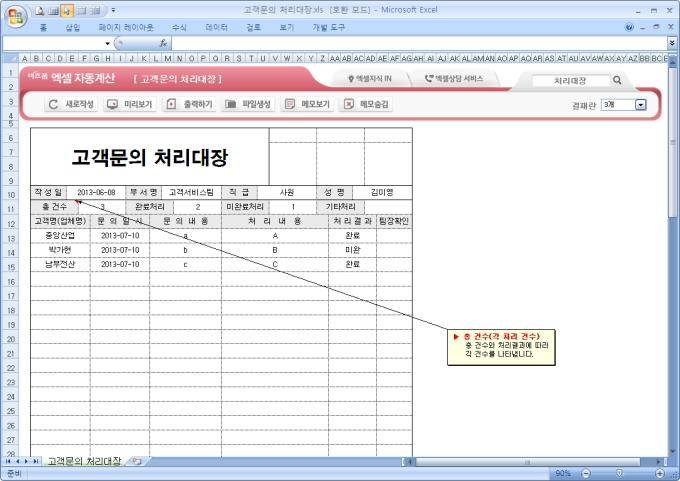Viewport: 680px width, 481px height.
Task: Click the 미완료처리 label cell
Action: click(245, 207)
